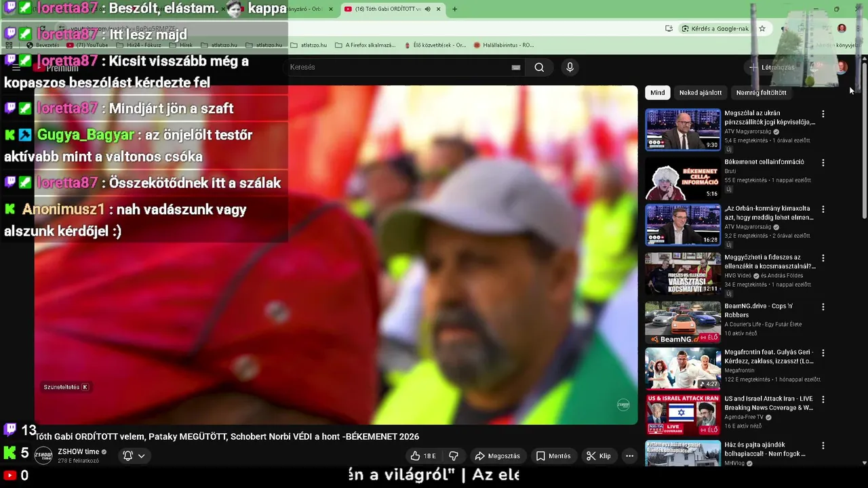Open options menu for Megszólal az ukrán video
The height and width of the screenshot is (488, 868).
point(823,114)
